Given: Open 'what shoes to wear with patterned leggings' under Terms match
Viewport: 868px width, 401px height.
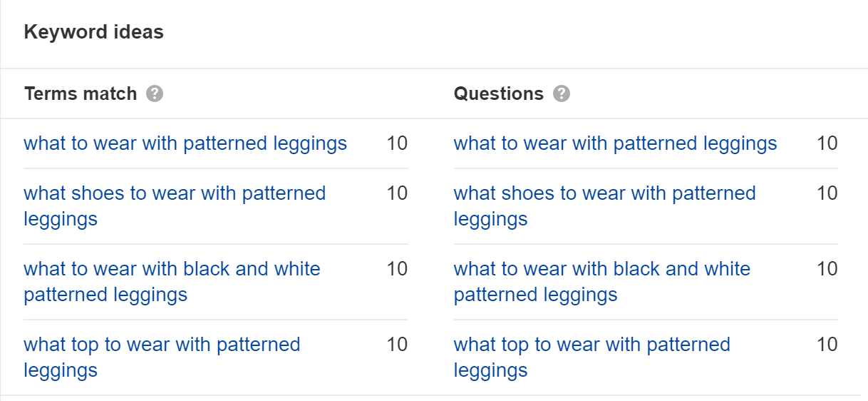Looking at the screenshot, I should 175,205.
